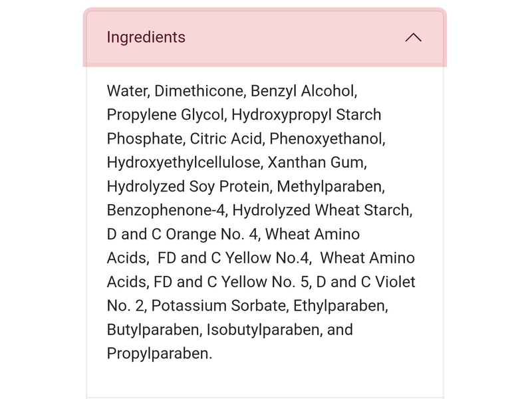Click the Propylene Glycol ingredient text
Viewport: 532px width, 399px height.
[165, 114]
